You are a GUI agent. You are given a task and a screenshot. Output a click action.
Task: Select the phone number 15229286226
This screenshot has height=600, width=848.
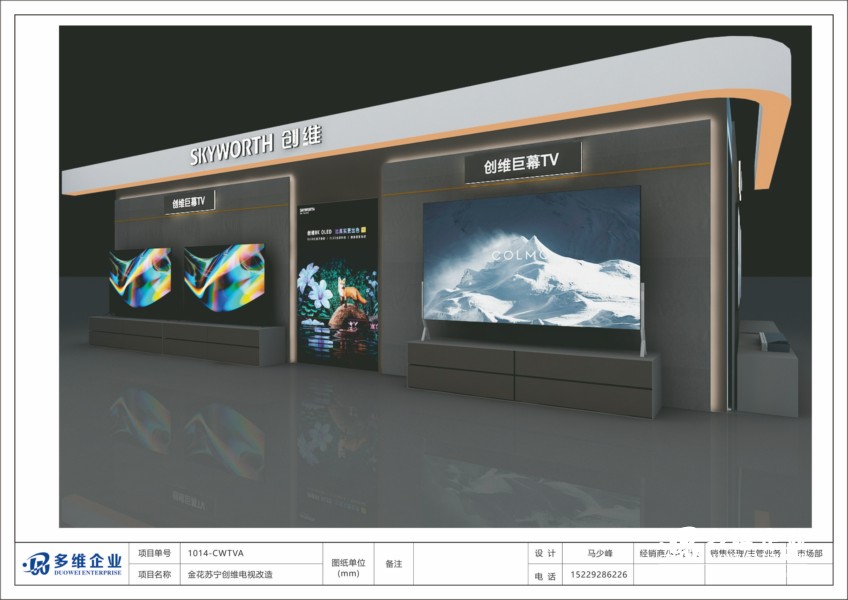pyautogui.click(x=599, y=575)
